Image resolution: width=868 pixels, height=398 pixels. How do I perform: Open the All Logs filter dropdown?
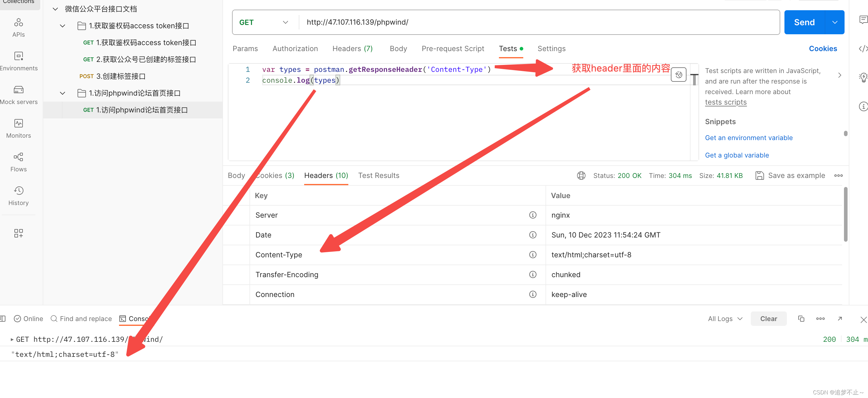pos(725,318)
